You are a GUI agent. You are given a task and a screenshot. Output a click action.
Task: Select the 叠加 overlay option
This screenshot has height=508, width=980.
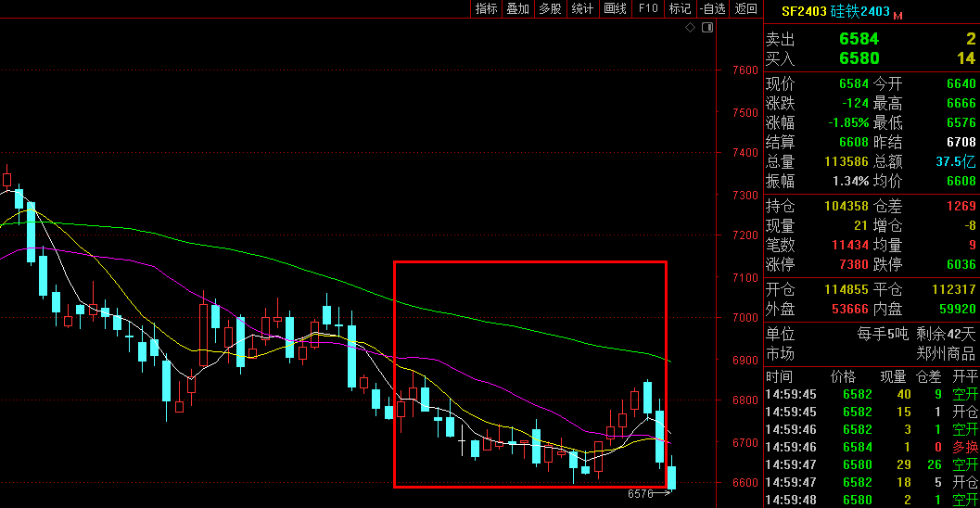tap(517, 8)
